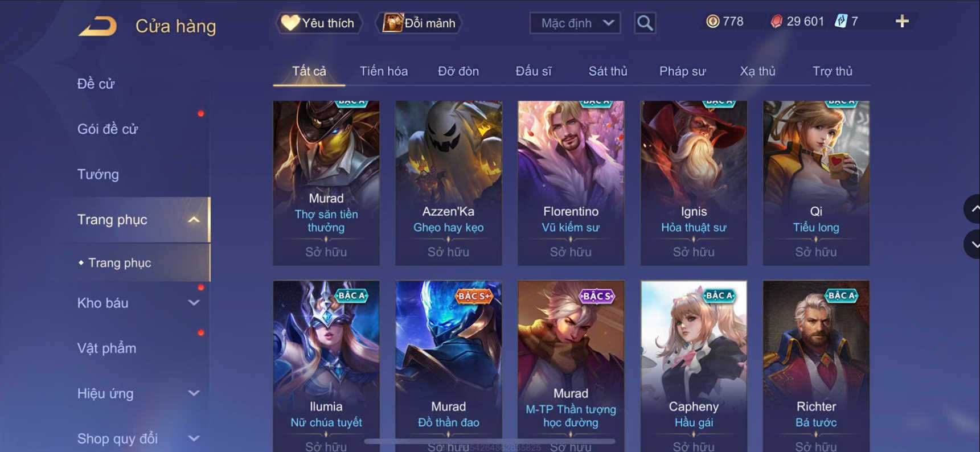
Task: Tap the blue voucher ticket icon
Action: pyautogui.click(x=840, y=22)
